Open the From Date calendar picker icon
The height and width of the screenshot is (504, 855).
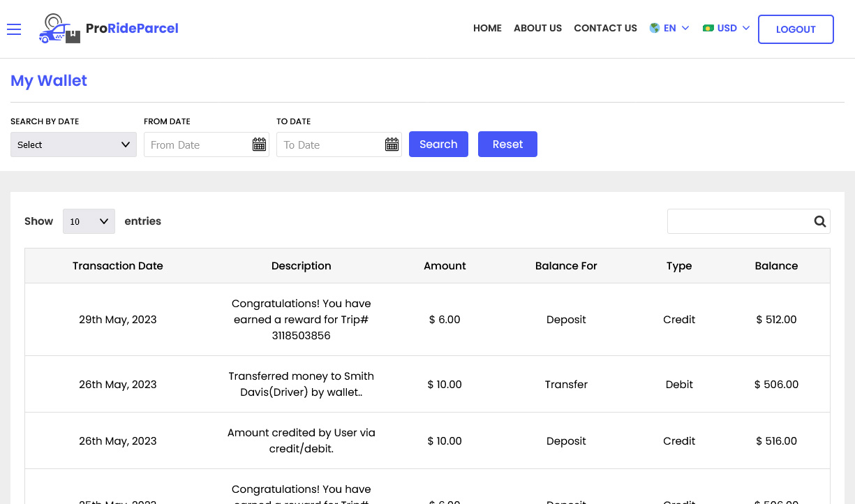259,144
